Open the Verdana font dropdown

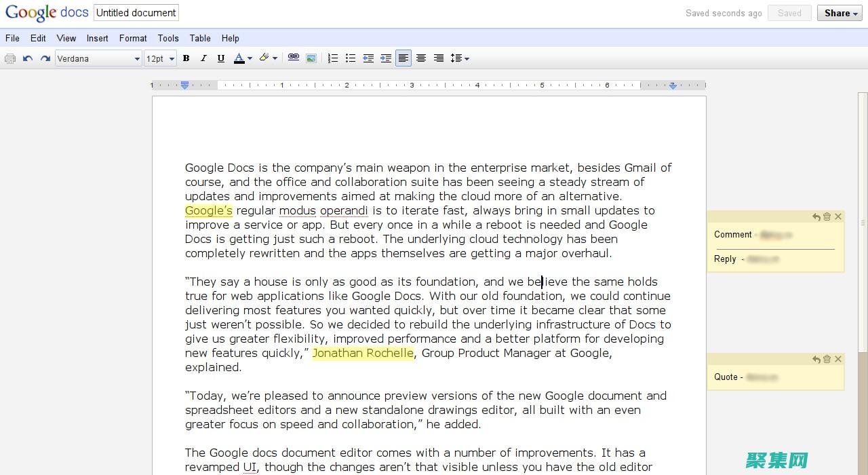(x=98, y=59)
